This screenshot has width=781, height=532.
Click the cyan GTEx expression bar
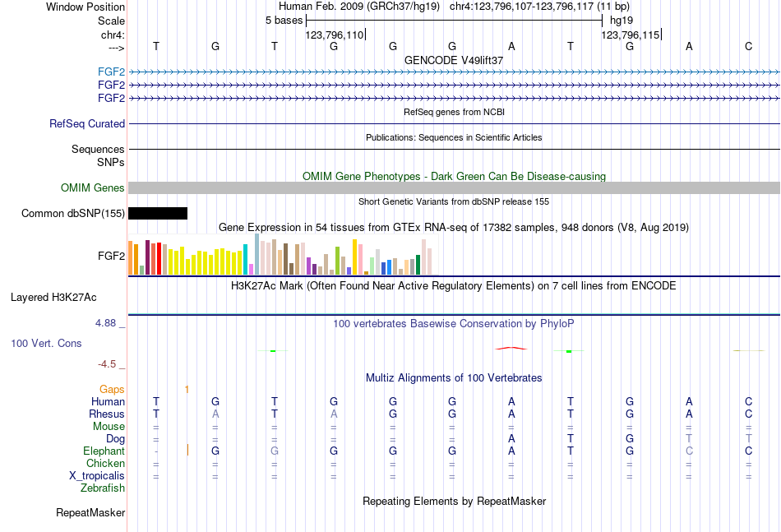pyautogui.click(x=245, y=260)
